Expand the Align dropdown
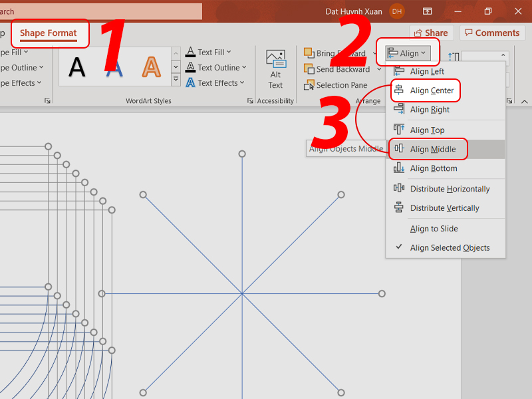 408,53
